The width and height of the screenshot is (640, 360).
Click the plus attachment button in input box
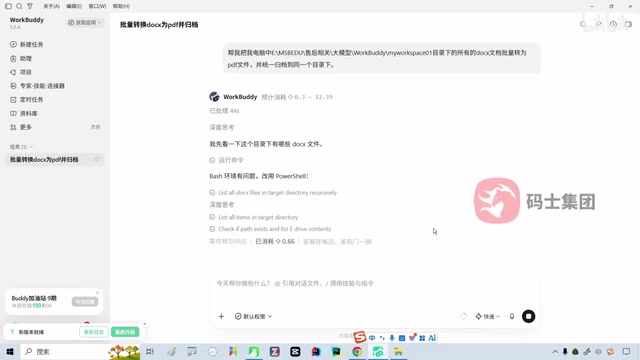221,316
